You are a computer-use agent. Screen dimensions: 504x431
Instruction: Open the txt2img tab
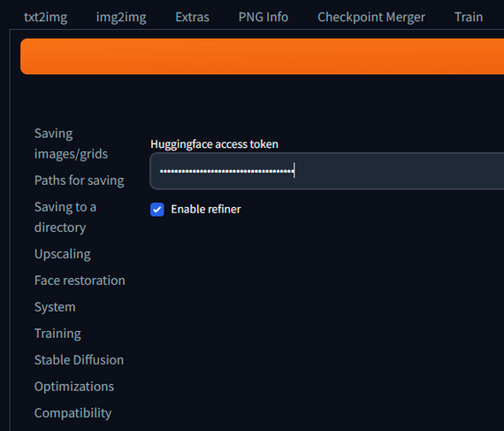46,17
